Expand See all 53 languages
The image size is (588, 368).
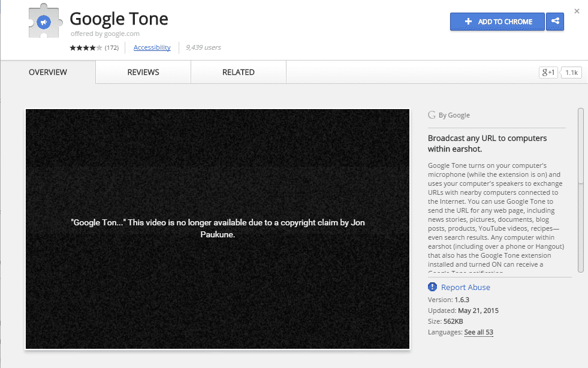pyautogui.click(x=478, y=332)
